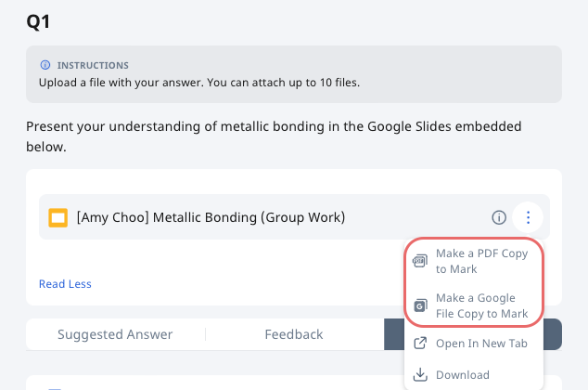Screen dimensions: 588x390
Task: Switch to the Feedback tab
Action: [294, 334]
